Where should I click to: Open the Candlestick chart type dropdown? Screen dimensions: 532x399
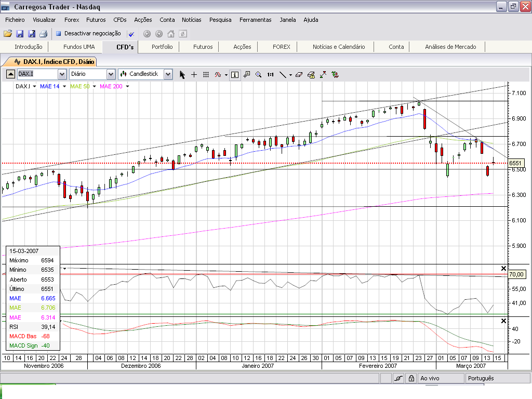pos(168,74)
